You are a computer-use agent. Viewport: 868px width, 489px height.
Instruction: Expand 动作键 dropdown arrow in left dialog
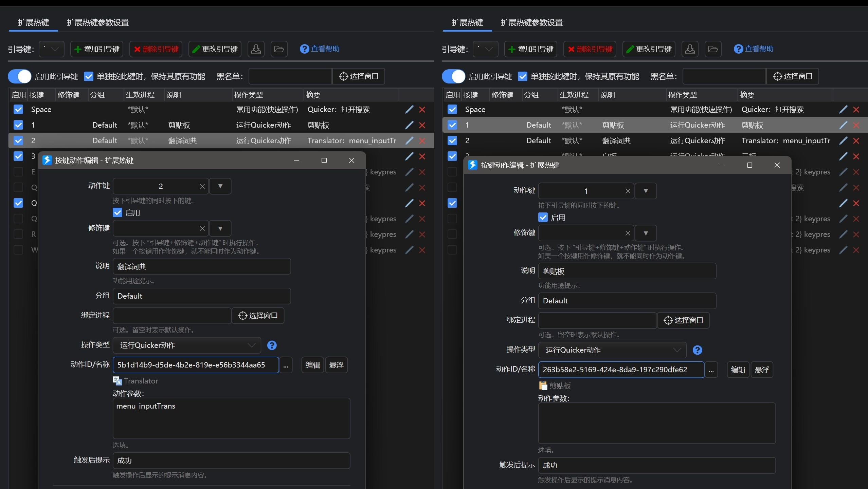(220, 186)
